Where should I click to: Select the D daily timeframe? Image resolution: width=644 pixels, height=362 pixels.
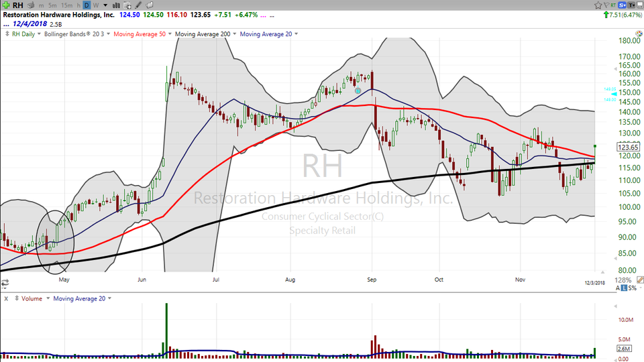[87, 5]
